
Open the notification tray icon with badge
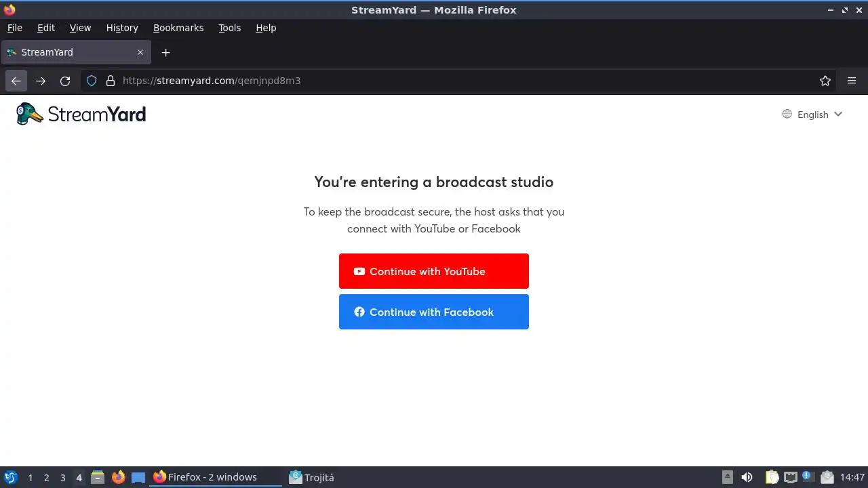coord(808,476)
